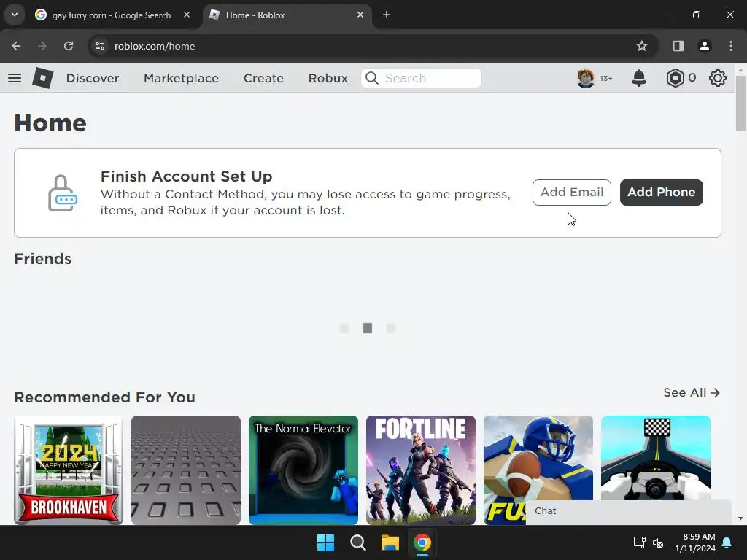Open the tab search dropdown arrow
Image resolution: width=747 pixels, height=560 pixels.
[15, 15]
